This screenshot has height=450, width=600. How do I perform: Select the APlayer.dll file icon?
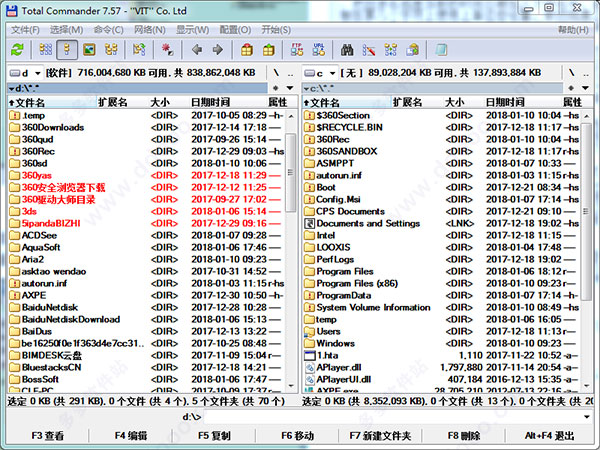(309, 367)
